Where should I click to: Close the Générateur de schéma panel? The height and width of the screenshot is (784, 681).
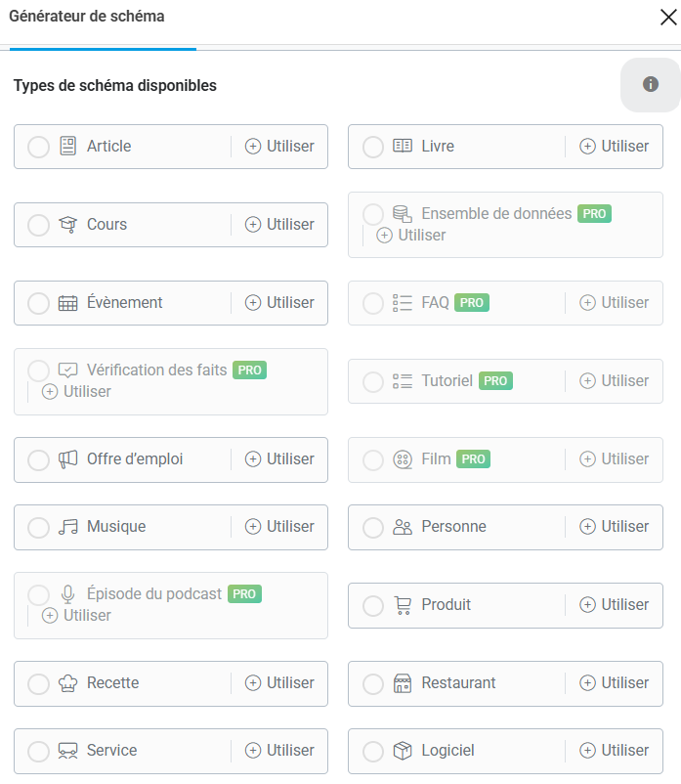(x=669, y=16)
